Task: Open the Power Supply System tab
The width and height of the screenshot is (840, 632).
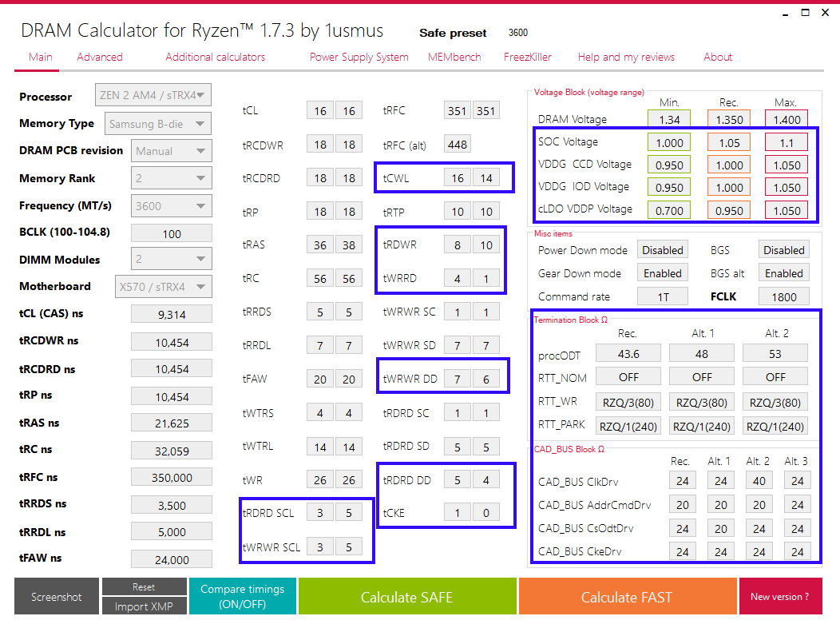Action: 359,57
